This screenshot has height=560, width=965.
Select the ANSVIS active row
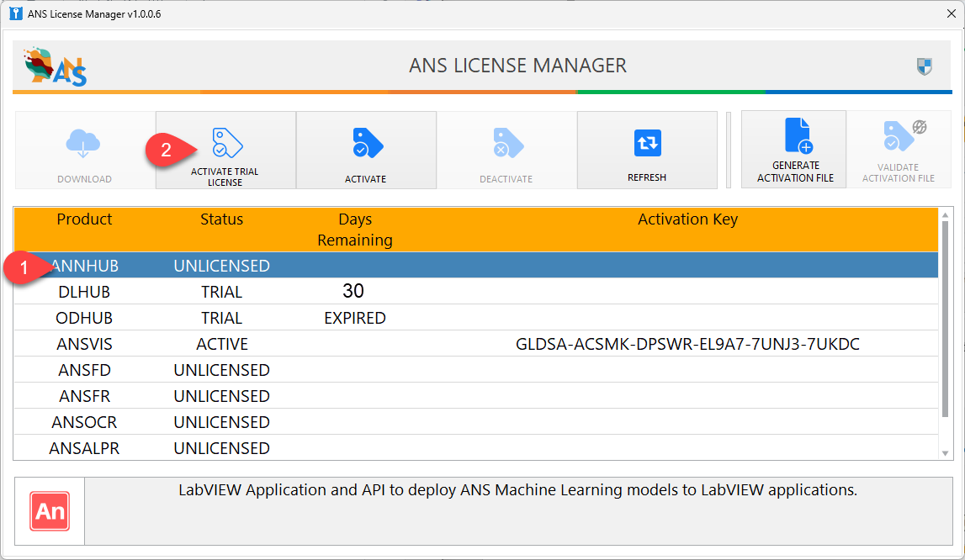[85, 344]
